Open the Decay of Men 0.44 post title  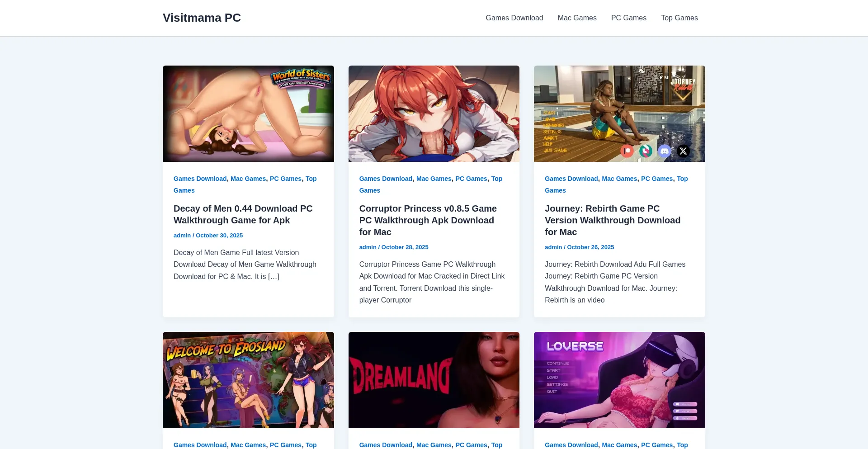coord(243,214)
